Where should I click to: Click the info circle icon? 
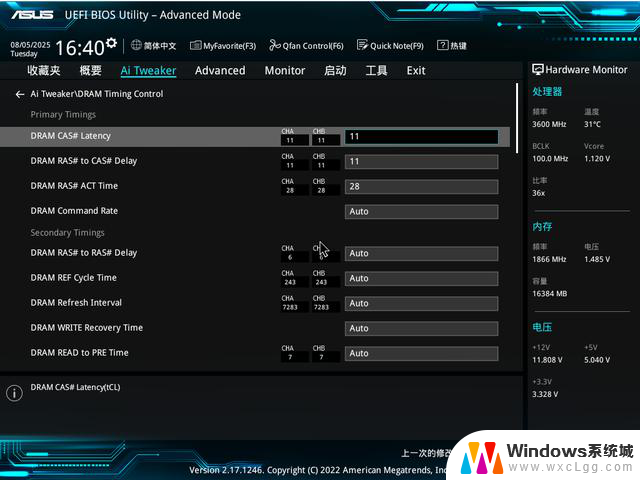click(14, 393)
